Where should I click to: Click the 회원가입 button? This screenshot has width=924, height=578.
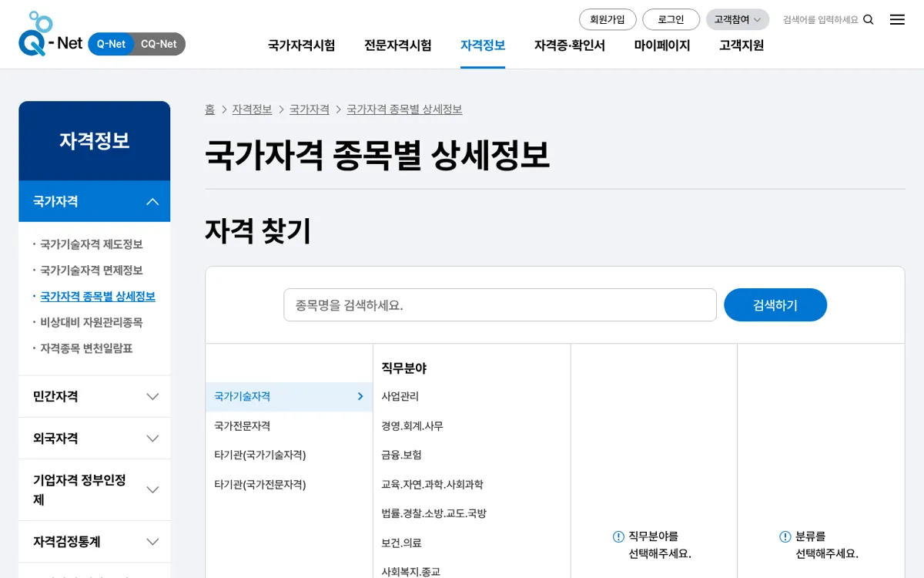pos(608,20)
